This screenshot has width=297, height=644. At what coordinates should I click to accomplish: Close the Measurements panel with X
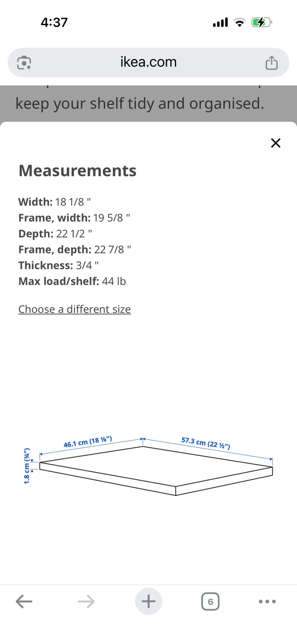click(276, 143)
